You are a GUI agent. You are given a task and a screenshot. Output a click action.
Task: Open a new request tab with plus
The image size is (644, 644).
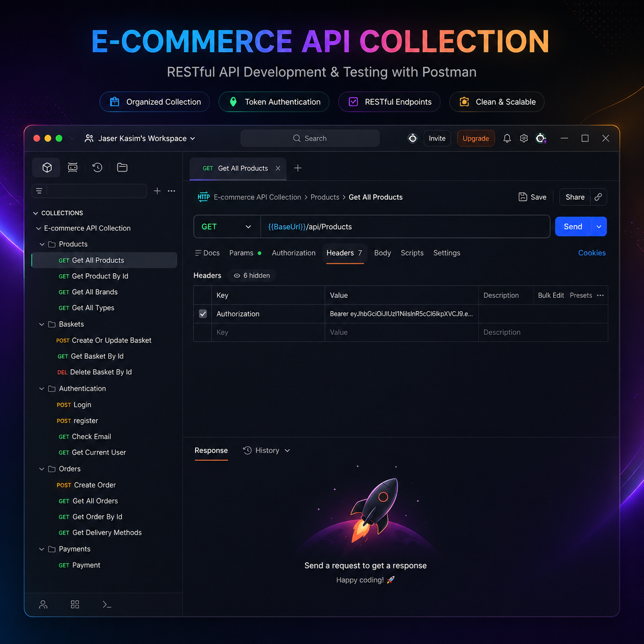tap(298, 168)
